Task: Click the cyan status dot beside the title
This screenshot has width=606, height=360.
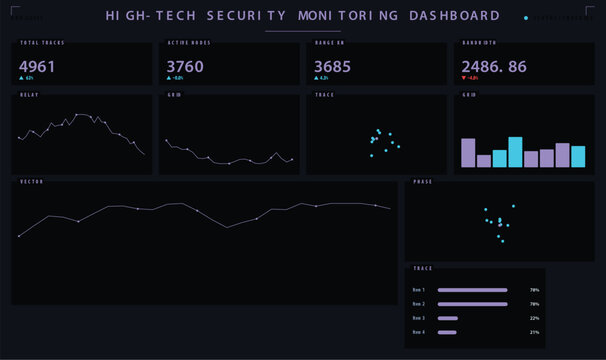Action: 526,18
